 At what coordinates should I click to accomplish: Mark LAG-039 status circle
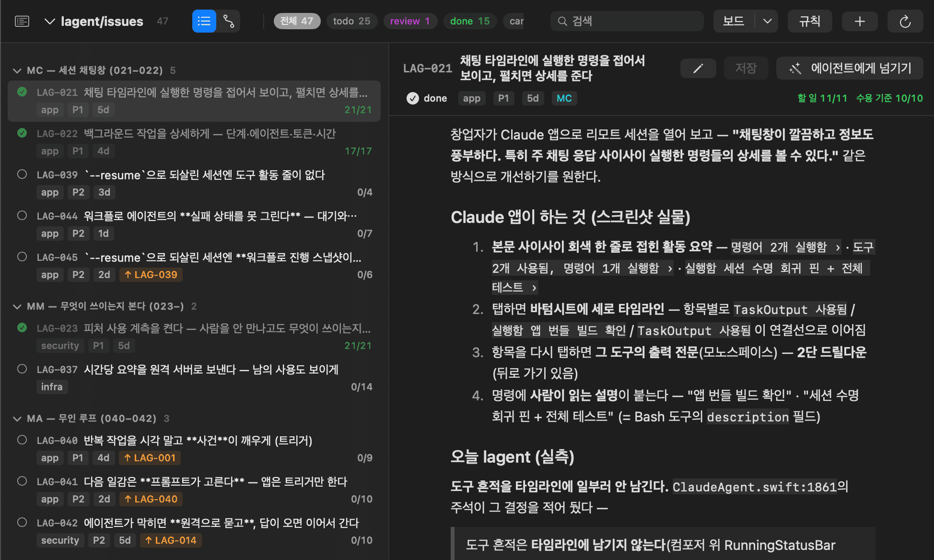[x=22, y=174]
